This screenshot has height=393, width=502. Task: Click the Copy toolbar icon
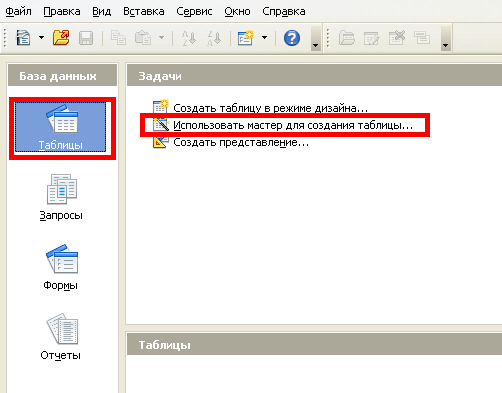118,38
